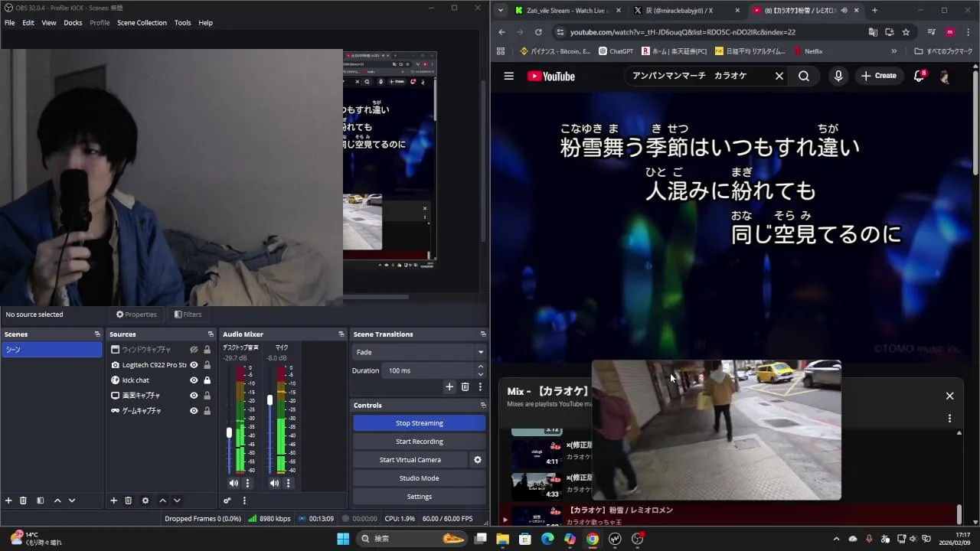Screen dimensions: 980x551
Task: Hide the kick chat source
Action: tap(194, 380)
